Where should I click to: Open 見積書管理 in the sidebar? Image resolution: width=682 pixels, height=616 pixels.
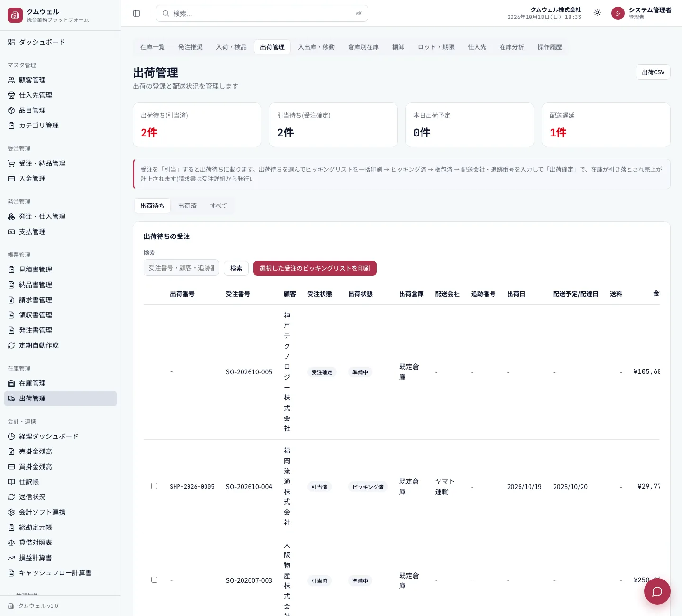point(61,270)
